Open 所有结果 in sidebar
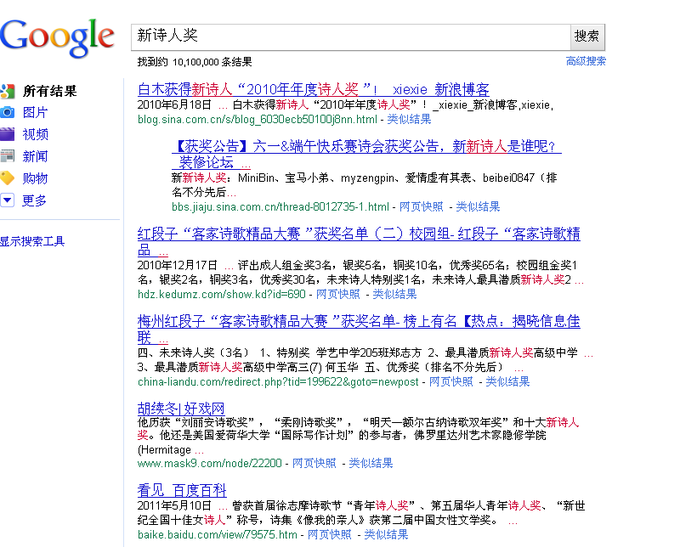 50,91
